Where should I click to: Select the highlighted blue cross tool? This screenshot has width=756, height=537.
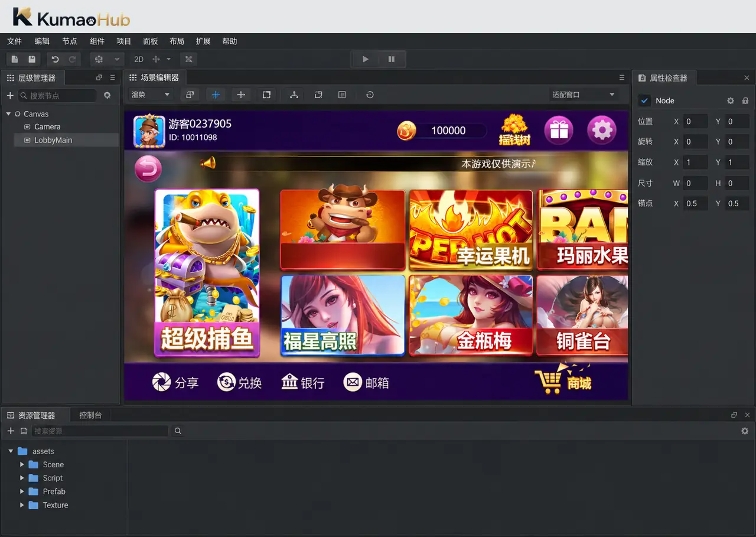click(216, 95)
